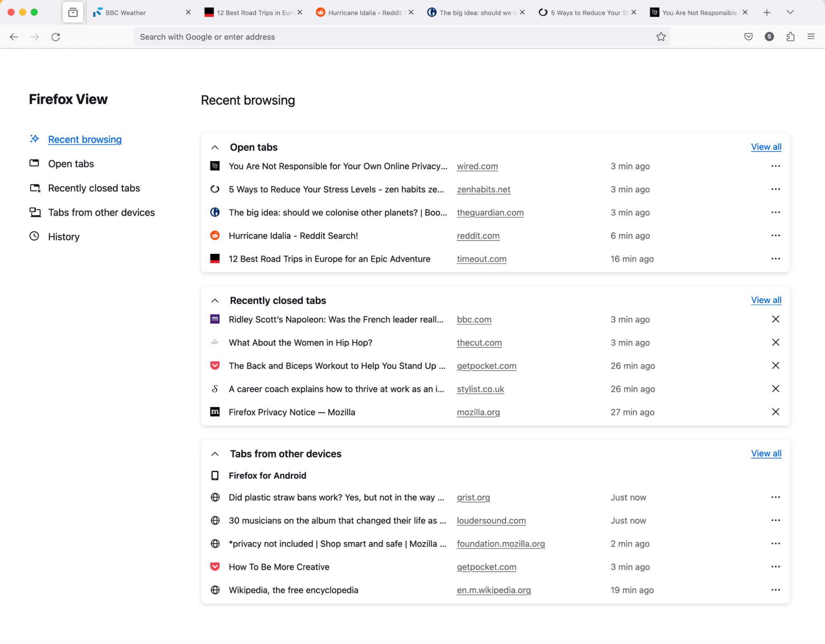Image resolution: width=825 pixels, height=644 pixels.
Task: Click the Firefox account icon in toolbar
Action: pyautogui.click(x=769, y=37)
